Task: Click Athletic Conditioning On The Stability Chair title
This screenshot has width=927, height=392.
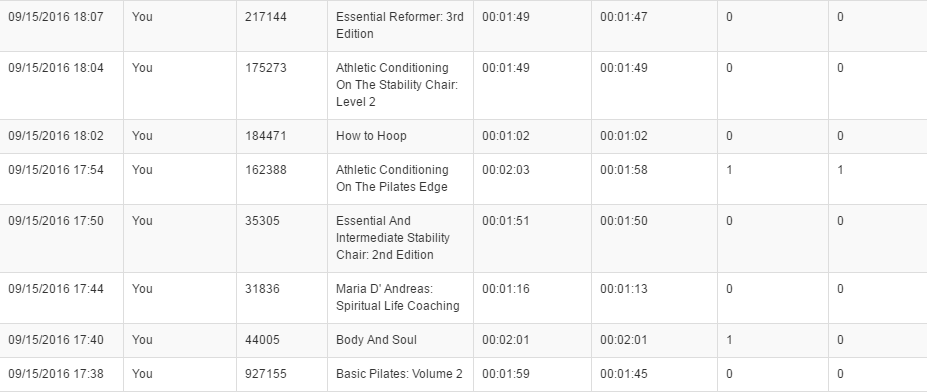Action: [397, 85]
